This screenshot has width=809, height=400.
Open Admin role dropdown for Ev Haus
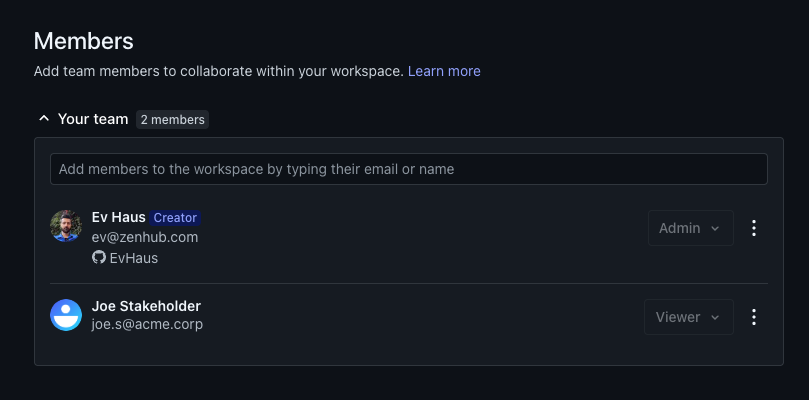pos(690,228)
